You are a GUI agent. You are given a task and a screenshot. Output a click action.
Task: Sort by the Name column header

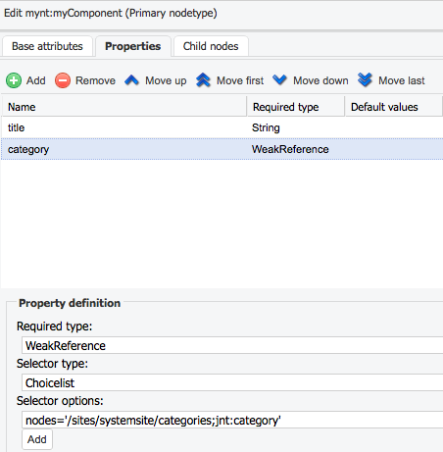[x=124, y=107]
